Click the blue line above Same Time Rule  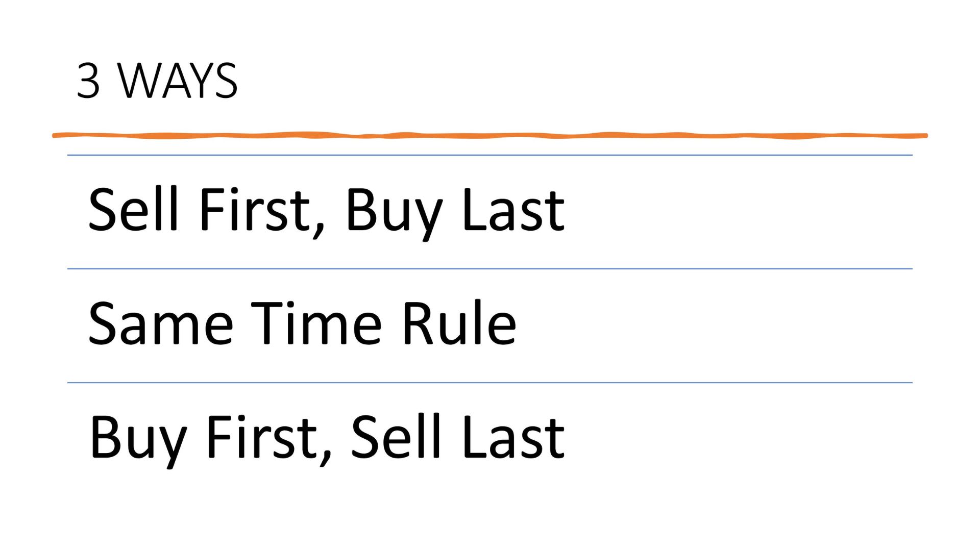[490, 269]
